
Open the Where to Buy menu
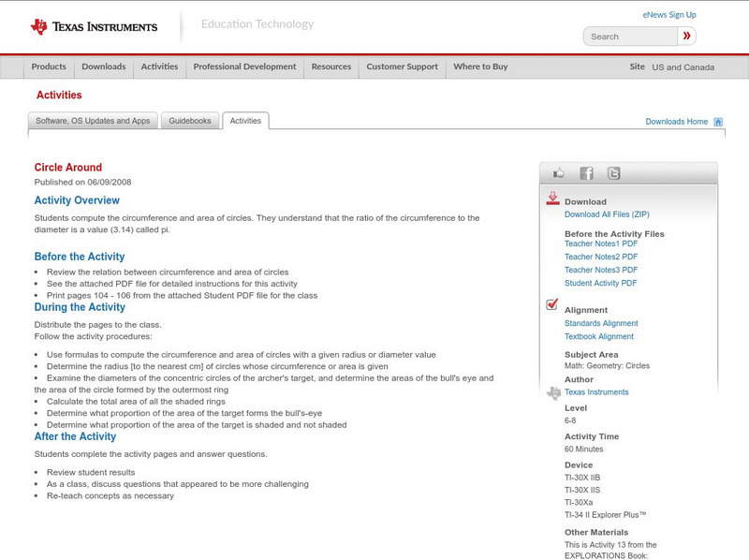(x=480, y=66)
